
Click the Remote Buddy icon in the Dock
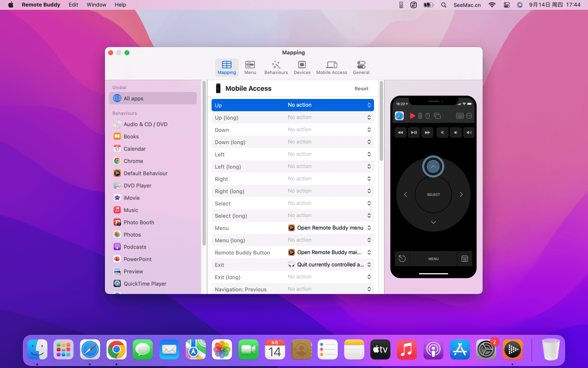(512, 350)
